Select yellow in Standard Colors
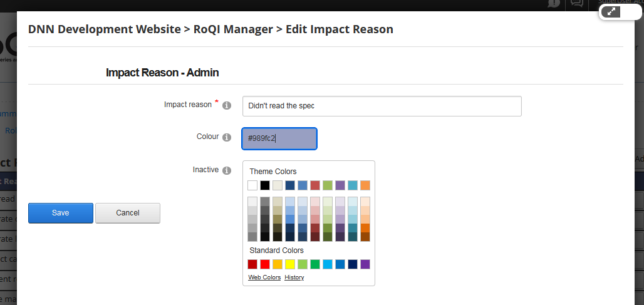Screen dimensions: 644x305 coord(290,264)
